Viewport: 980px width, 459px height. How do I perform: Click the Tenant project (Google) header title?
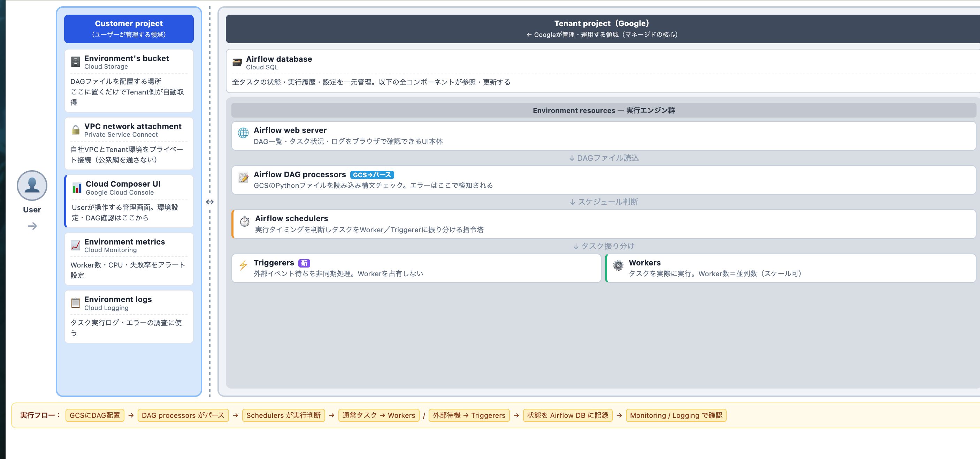[x=602, y=24]
